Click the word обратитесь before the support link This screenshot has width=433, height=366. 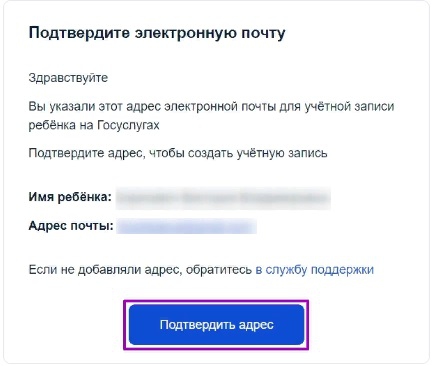(x=219, y=269)
